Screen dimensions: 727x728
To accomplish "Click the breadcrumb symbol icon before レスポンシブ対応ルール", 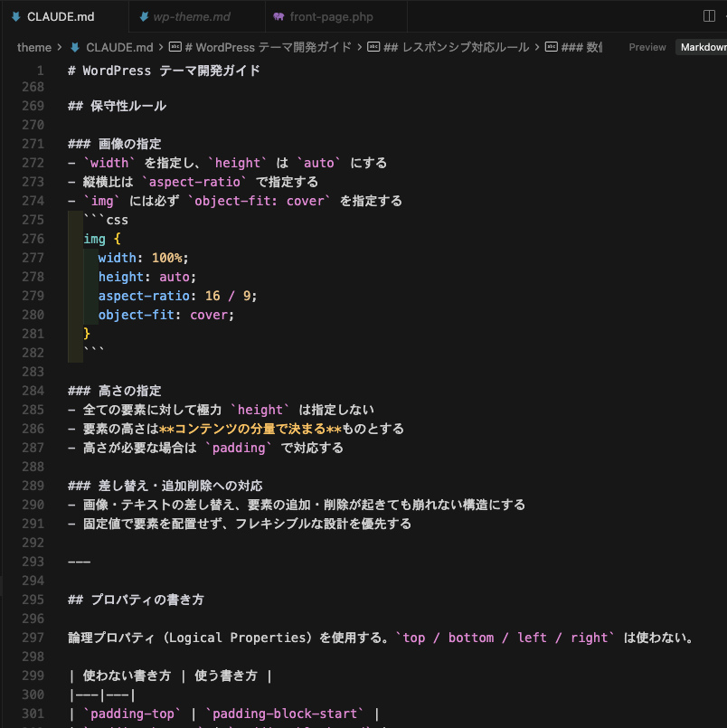I will [373, 47].
